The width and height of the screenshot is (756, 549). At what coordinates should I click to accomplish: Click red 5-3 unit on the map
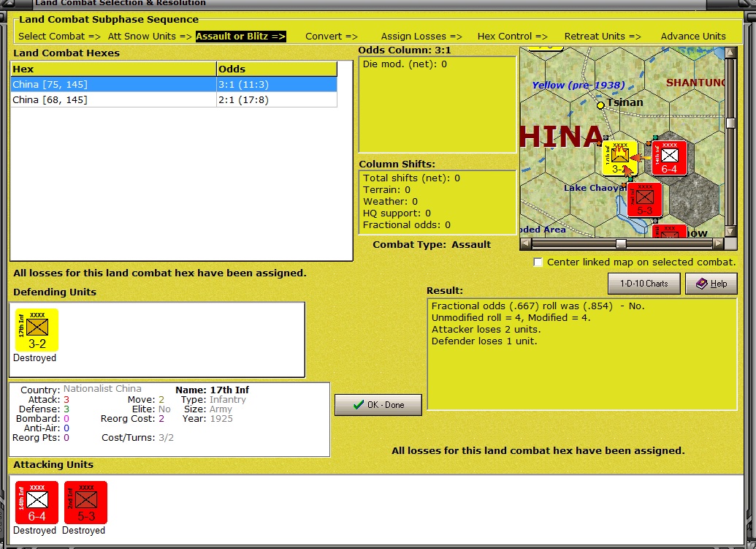pos(644,200)
